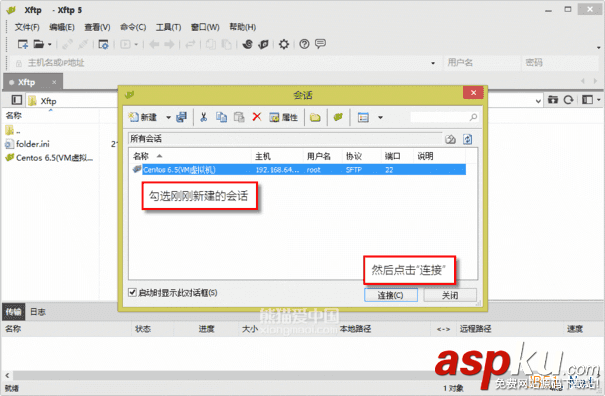The height and width of the screenshot is (396, 605).
Task: Sort sessions by 主机 column header
Action: click(x=277, y=156)
